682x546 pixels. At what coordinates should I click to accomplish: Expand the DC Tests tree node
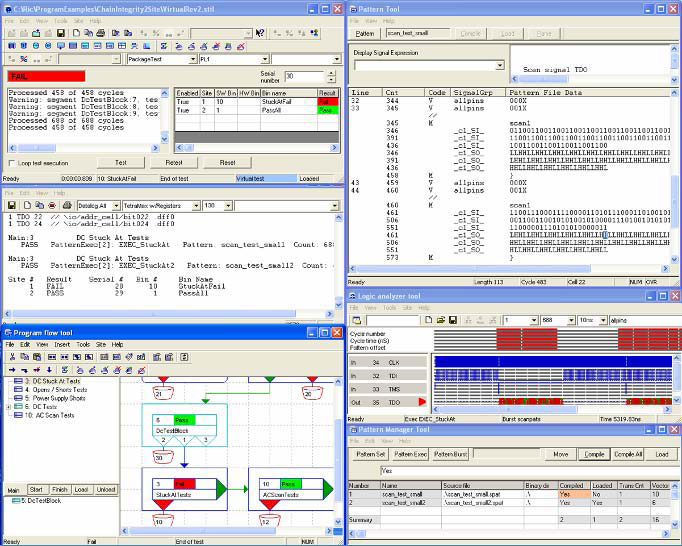tap(9, 407)
